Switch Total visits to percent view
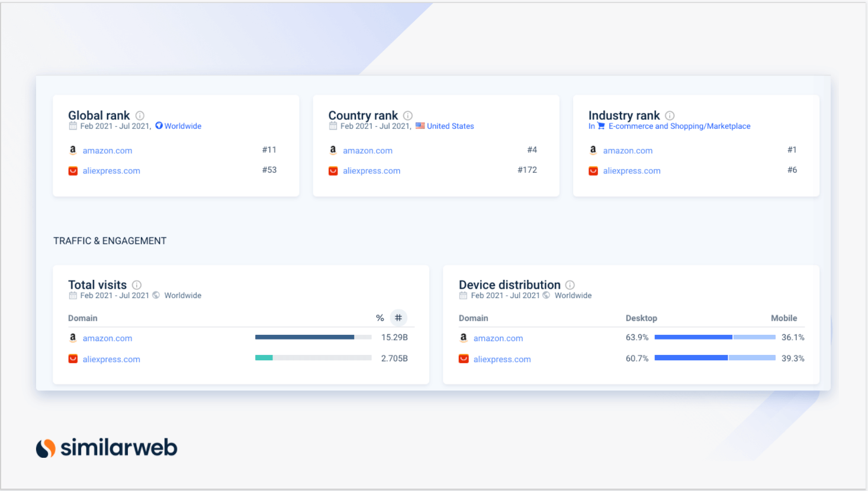868x491 pixels. (x=380, y=318)
